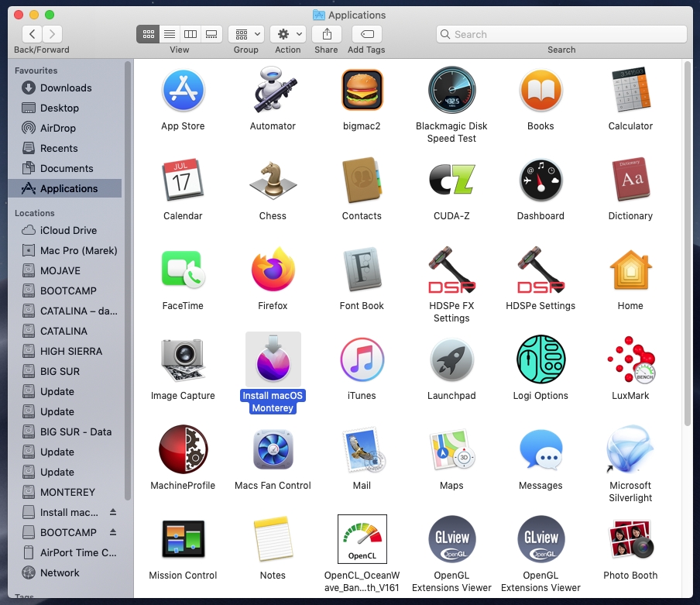700x605 pixels.
Task: Click the Add Tags button
Action: (367, 34)
